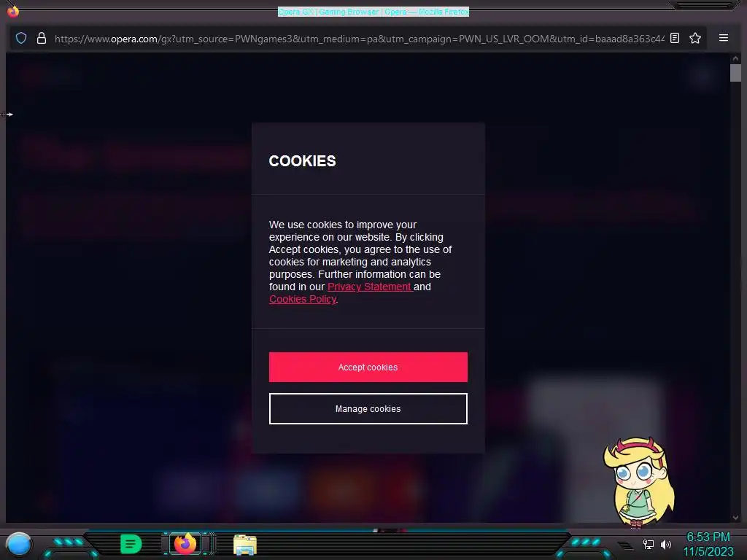747x560 pixels.
Task: Open the green notes app in taskbar
Action: coord(131,544)
